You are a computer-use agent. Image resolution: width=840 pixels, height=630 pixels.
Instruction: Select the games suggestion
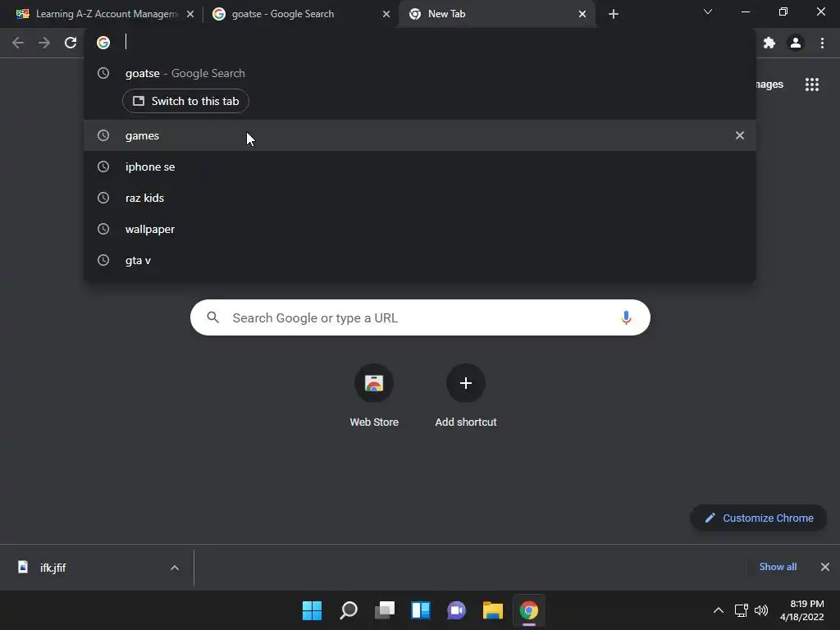click(420, 135)
